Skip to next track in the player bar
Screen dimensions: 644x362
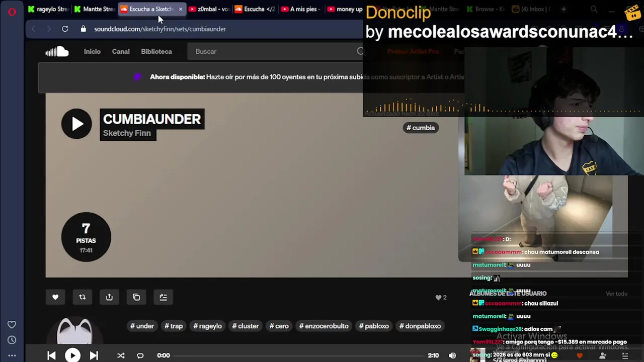(94, 355)
